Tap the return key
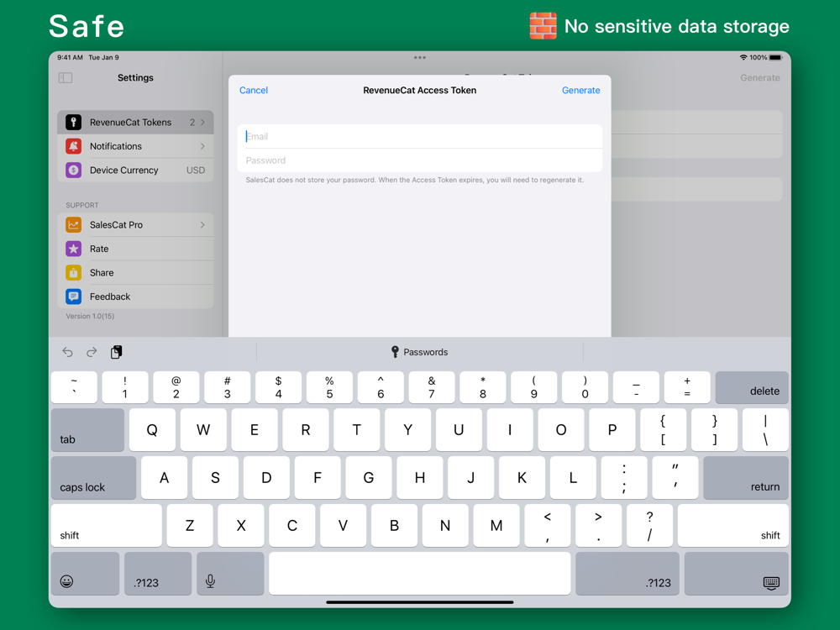 point(746,478)
